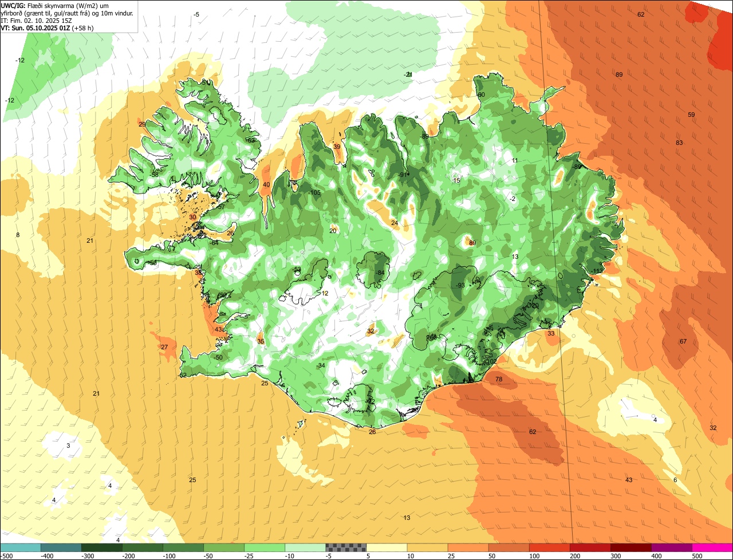
Task: Click the map value 3
Action: point(68,445)
